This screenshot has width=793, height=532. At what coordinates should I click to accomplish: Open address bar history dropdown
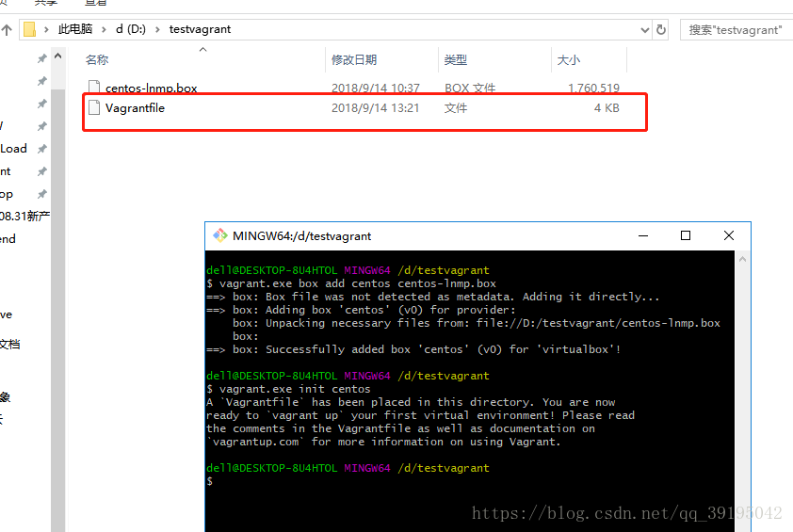(x=645, y=30)
